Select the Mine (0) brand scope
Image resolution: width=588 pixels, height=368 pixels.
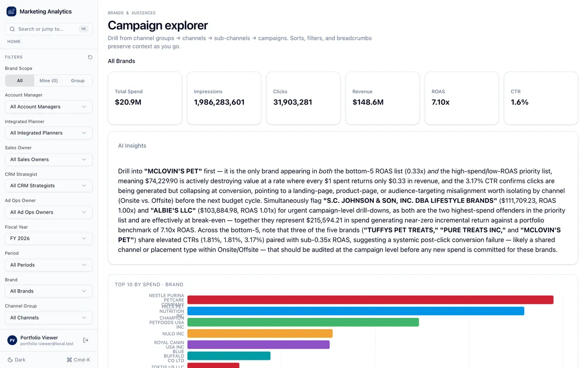(x=49, y=81)
